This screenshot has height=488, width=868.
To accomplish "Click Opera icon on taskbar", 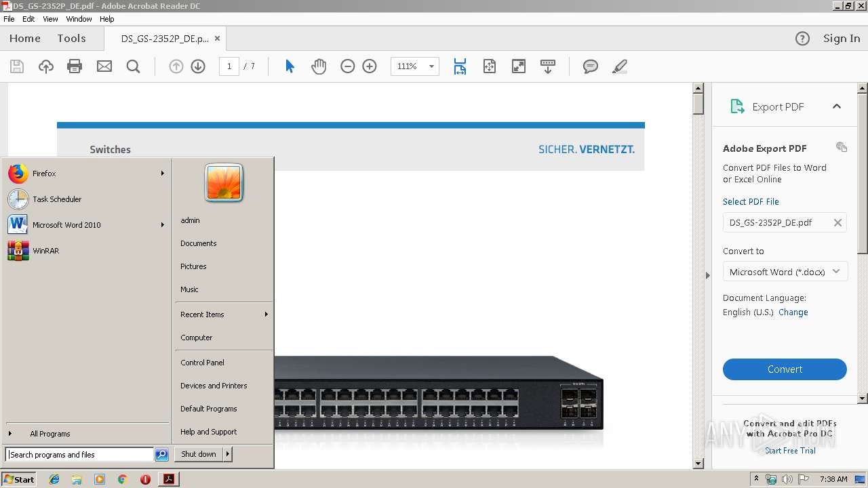I will [x=145, y=479].
